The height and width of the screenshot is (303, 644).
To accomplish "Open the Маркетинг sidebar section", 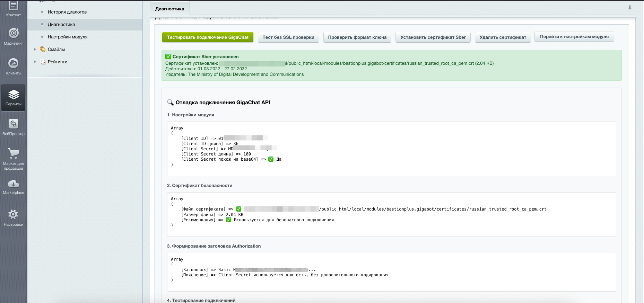I will coord(14,36).
